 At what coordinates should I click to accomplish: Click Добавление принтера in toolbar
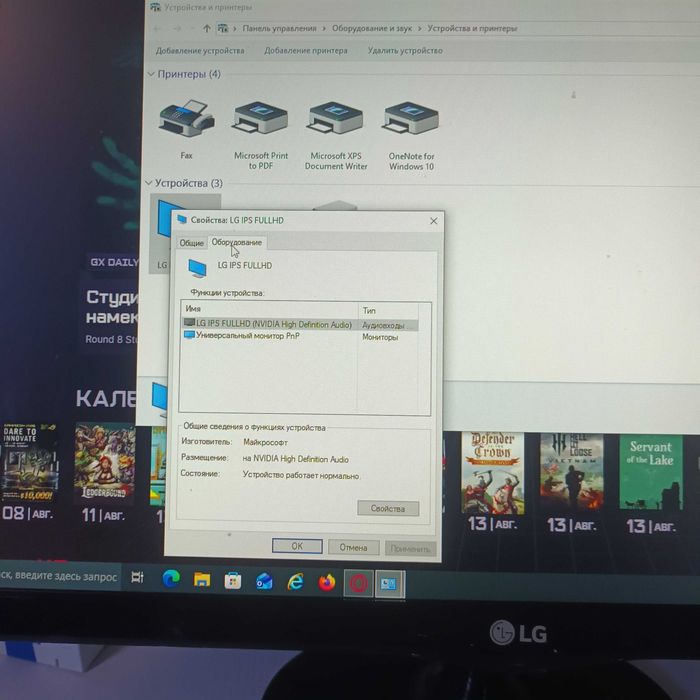(306, 50)
